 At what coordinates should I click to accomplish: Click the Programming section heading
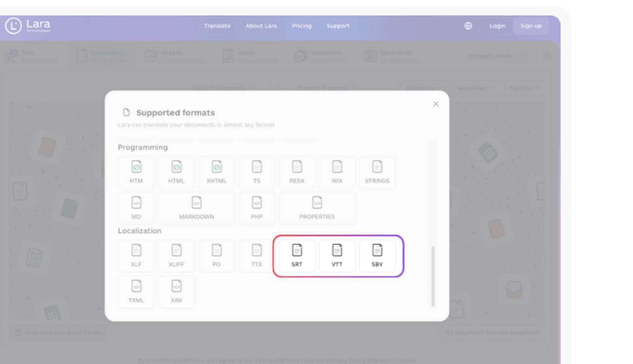pyautogui.click(x=143, y=147)
